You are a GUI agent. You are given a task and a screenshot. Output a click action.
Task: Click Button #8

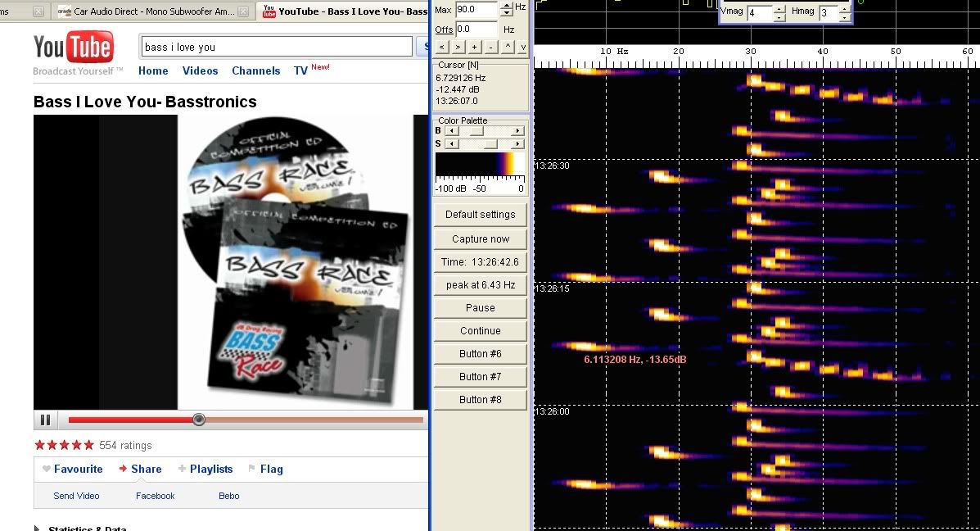click(480, 400)
